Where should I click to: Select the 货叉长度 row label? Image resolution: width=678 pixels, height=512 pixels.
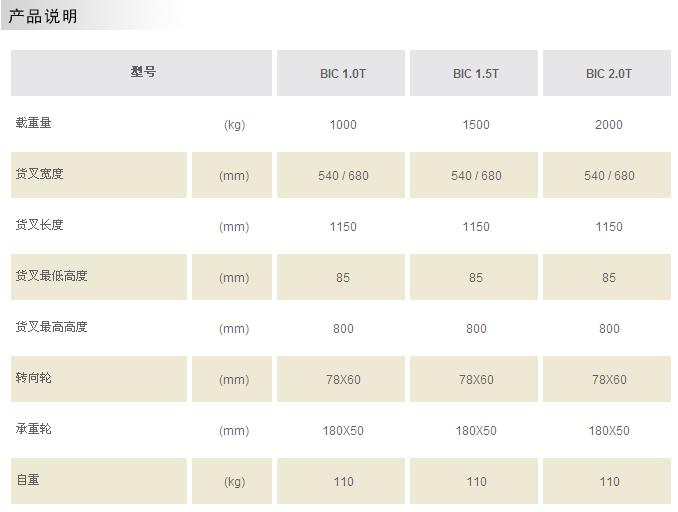[x=39, y=225]
